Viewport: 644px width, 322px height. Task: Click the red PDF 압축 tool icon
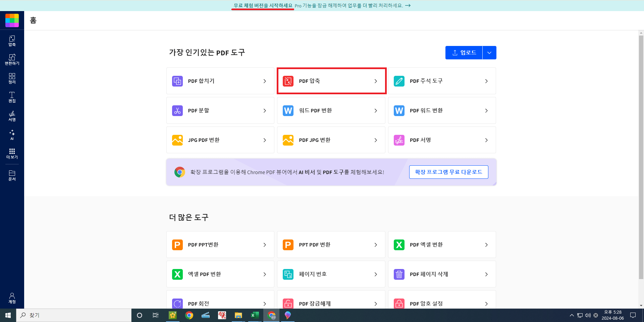click(288, 81)
